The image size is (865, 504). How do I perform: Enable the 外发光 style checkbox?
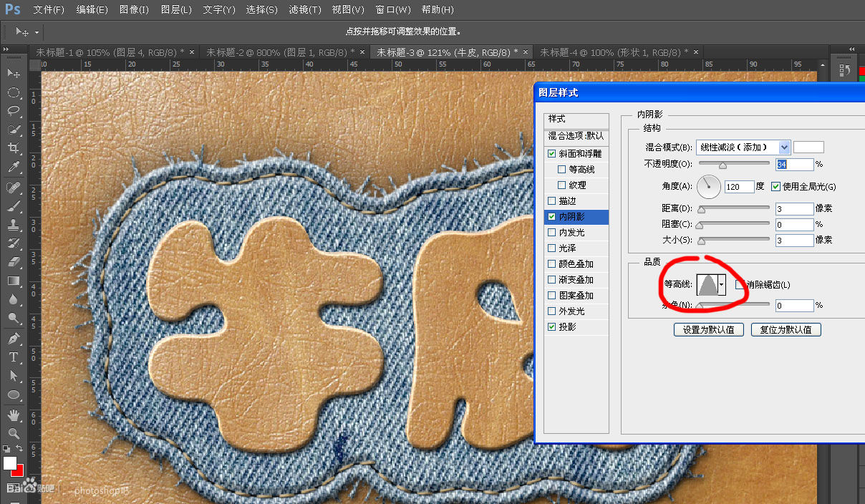tap(551, 311)
